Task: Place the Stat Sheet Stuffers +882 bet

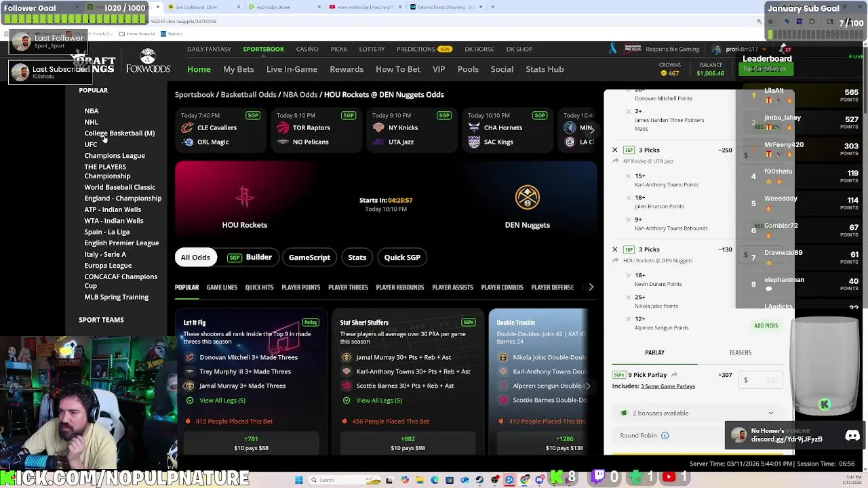Action: pyautogui.click(x=408, y=443)
